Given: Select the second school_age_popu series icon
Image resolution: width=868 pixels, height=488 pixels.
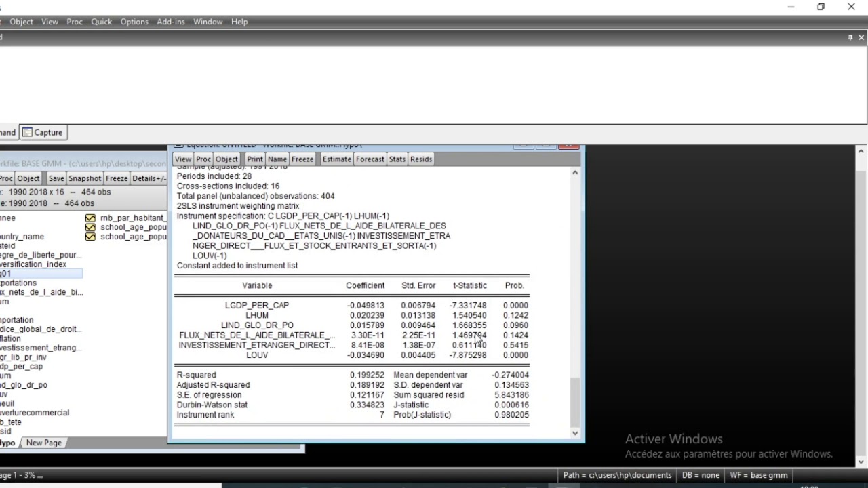Looking at the screenshot, I should 90,237.
